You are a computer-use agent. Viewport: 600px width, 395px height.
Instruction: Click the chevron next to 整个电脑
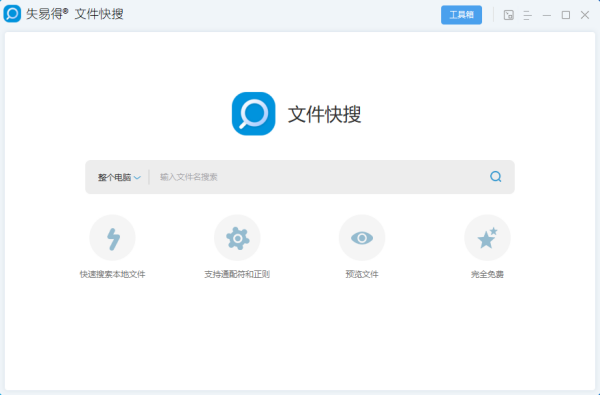click(137, 178)
